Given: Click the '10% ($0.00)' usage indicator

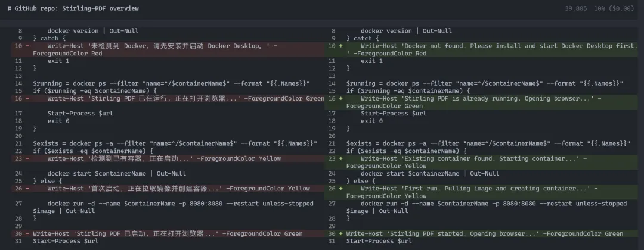Looking at the screenshot, I should click(614, 8).
